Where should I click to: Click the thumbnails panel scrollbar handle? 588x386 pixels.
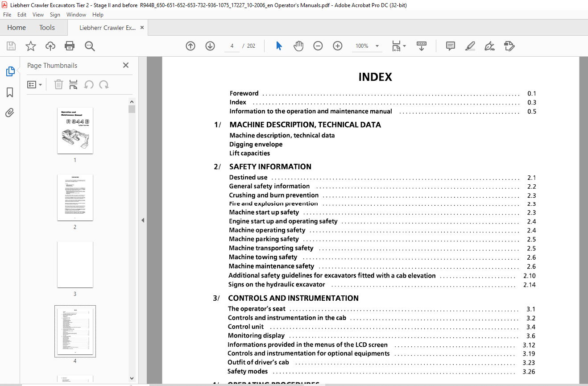click(132, 109)
